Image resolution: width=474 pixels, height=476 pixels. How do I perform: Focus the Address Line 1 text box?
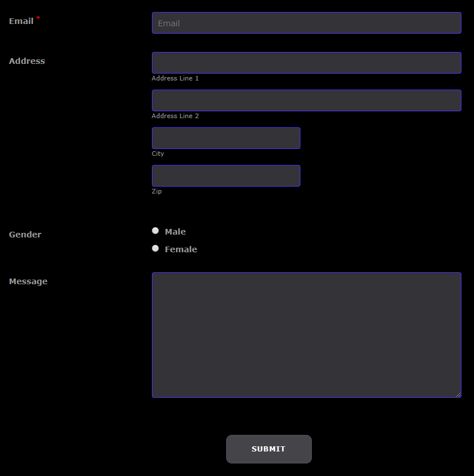click(306, 63)
